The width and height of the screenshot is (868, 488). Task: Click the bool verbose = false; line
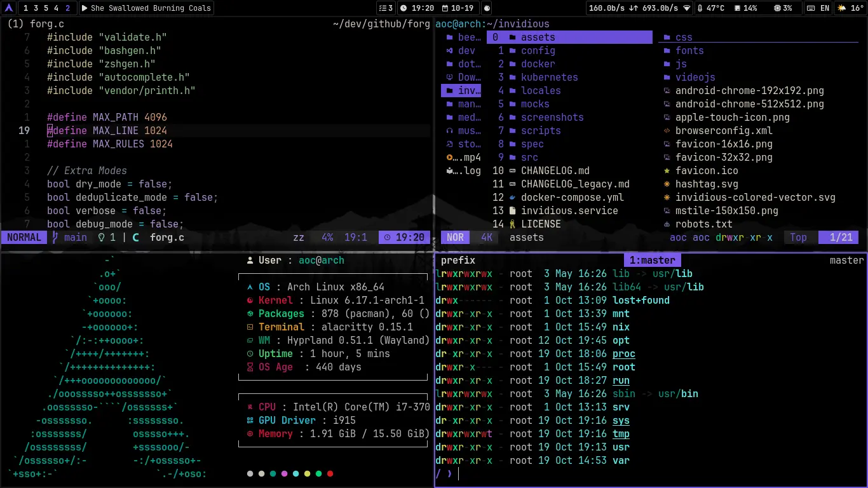point(107,211)
